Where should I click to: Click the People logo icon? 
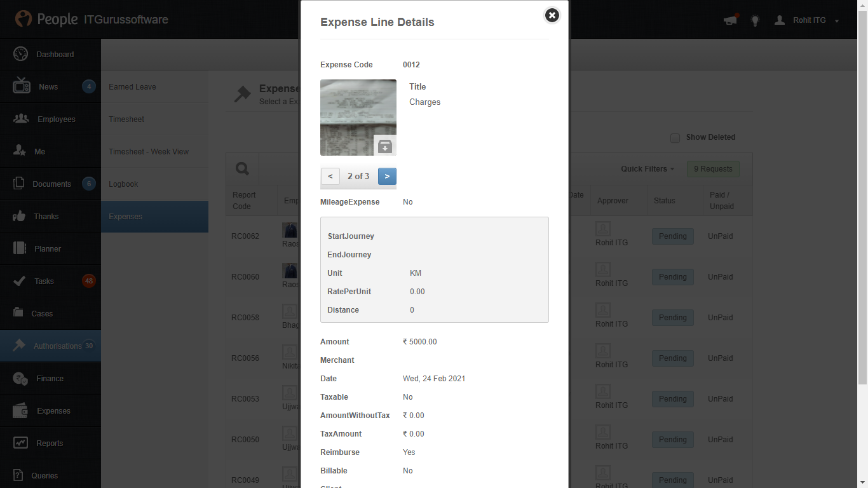[x=24, y=19]
